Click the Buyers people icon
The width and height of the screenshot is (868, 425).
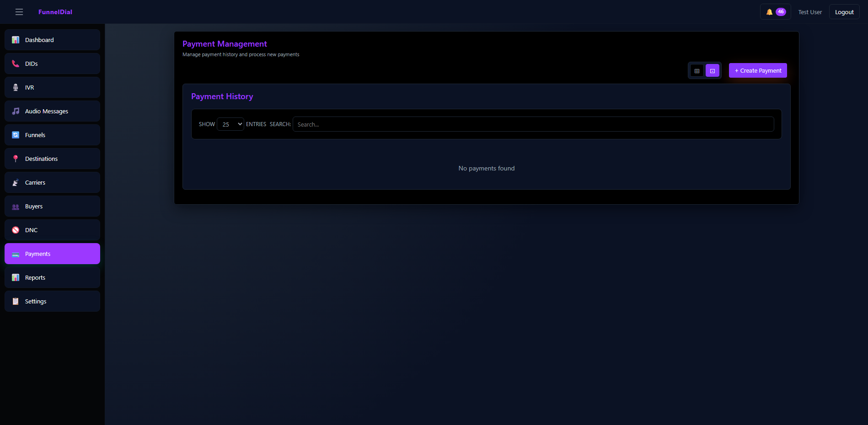click(x=16, y=207)
